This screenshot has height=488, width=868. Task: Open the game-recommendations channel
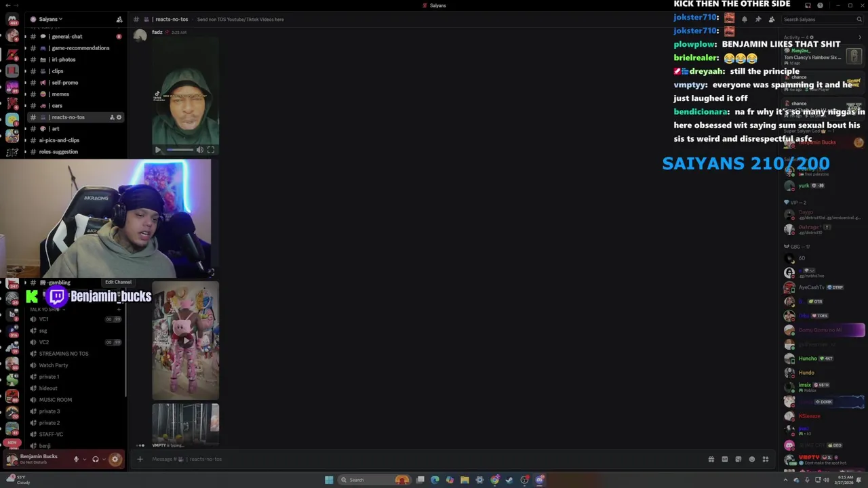(x=75, y=48)
